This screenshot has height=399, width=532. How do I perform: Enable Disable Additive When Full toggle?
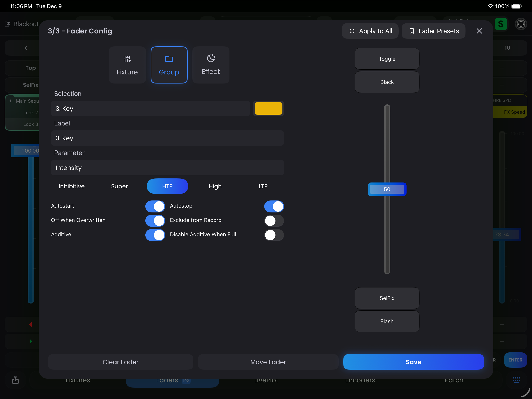(x=274, y=235)
